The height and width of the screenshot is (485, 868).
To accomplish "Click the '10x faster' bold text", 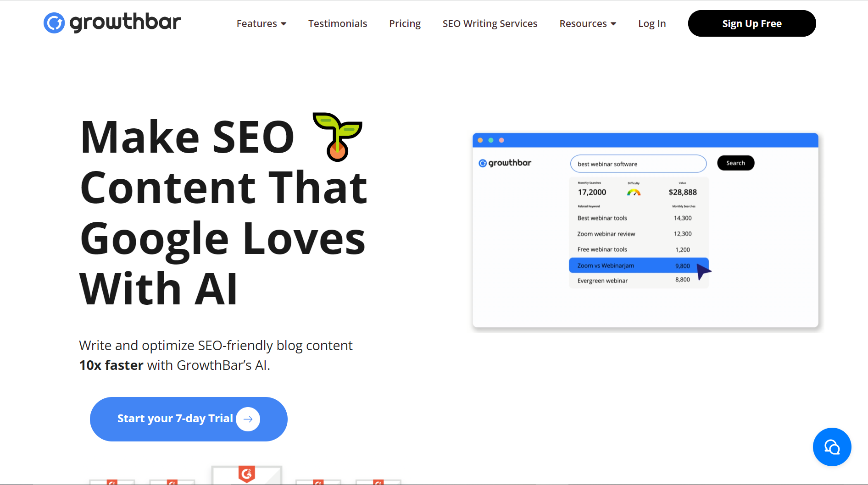I will (111, 365).
